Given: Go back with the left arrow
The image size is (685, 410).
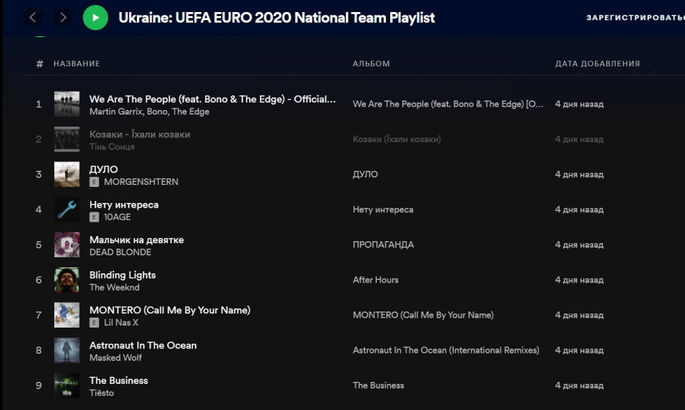Looking at the screenshot, I should [33, 17].
